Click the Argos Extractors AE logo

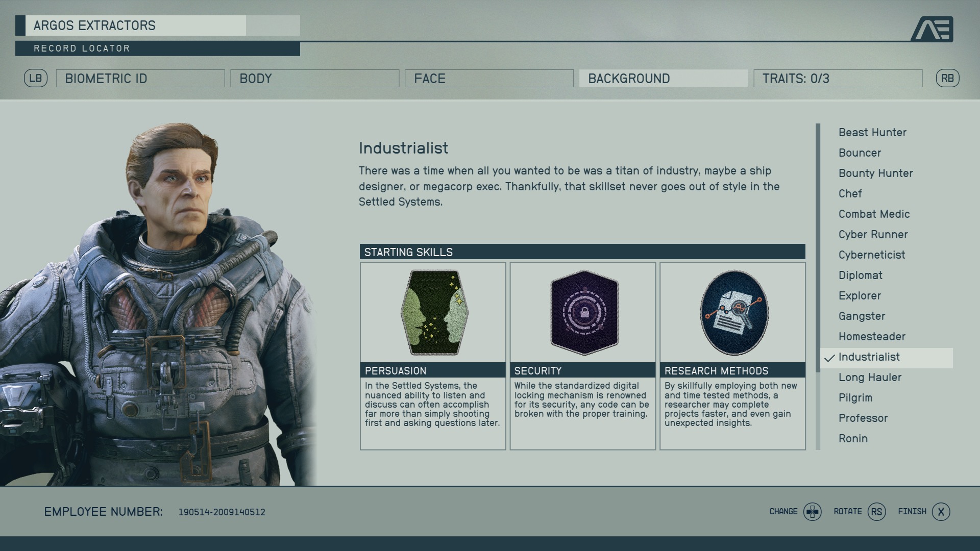click(x=932, y=29)
